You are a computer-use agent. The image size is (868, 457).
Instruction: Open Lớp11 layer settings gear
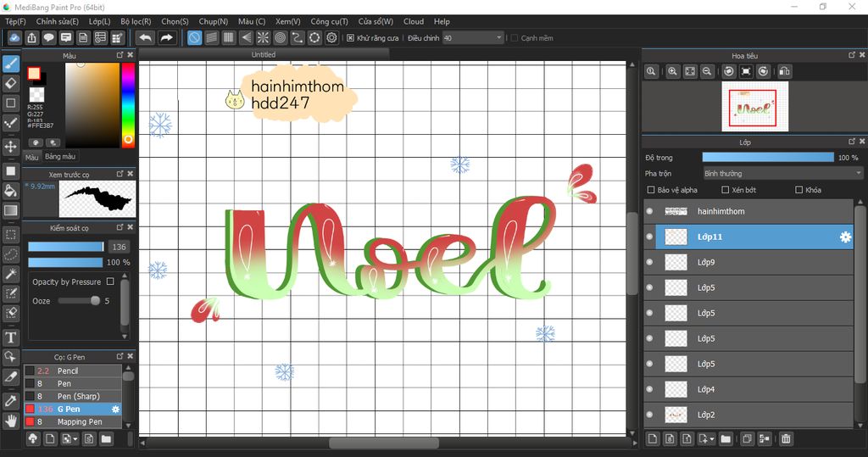(x=845, y=237)
